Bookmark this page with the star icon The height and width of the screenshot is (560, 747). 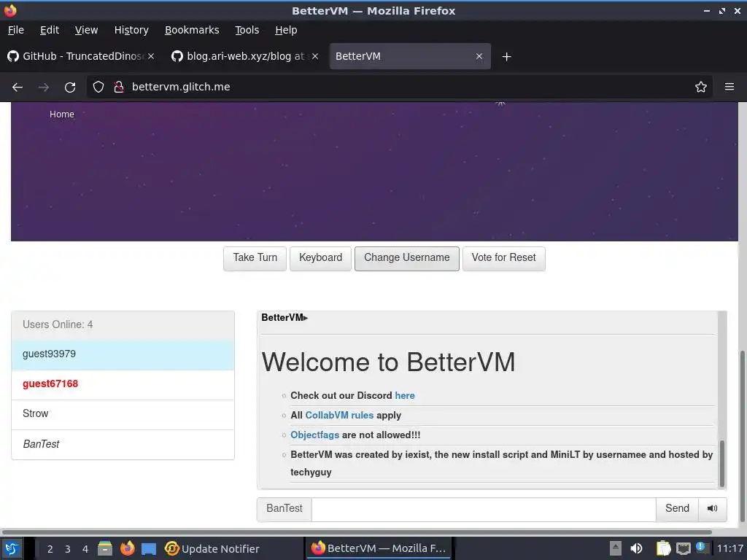pyautogui.click(x=701, y=87)
